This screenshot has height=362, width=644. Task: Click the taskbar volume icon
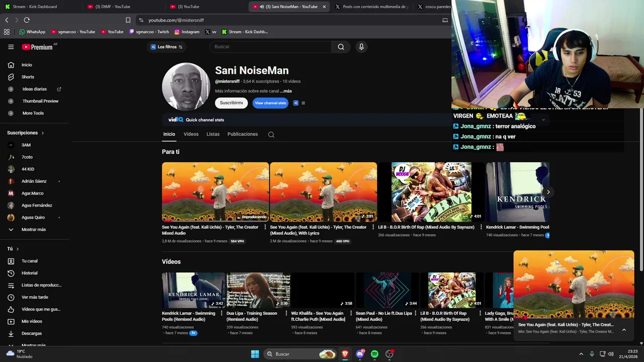(611, 354)
